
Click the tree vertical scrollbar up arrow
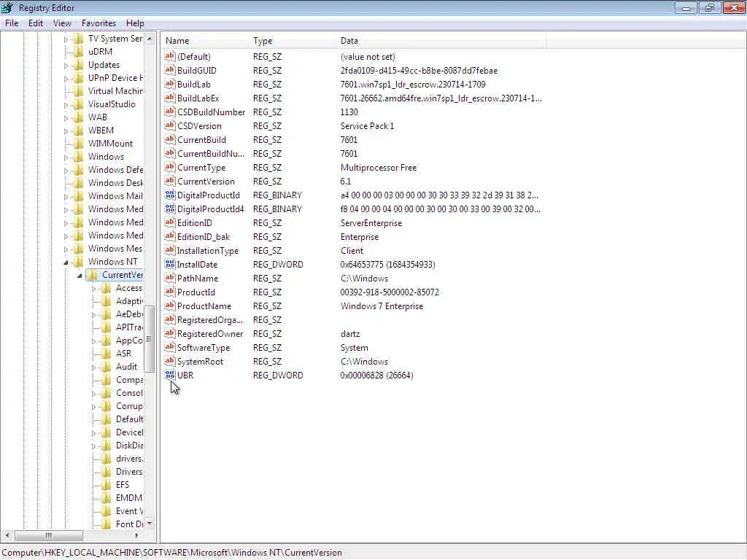pyautogui.click(x=150, y=39)
